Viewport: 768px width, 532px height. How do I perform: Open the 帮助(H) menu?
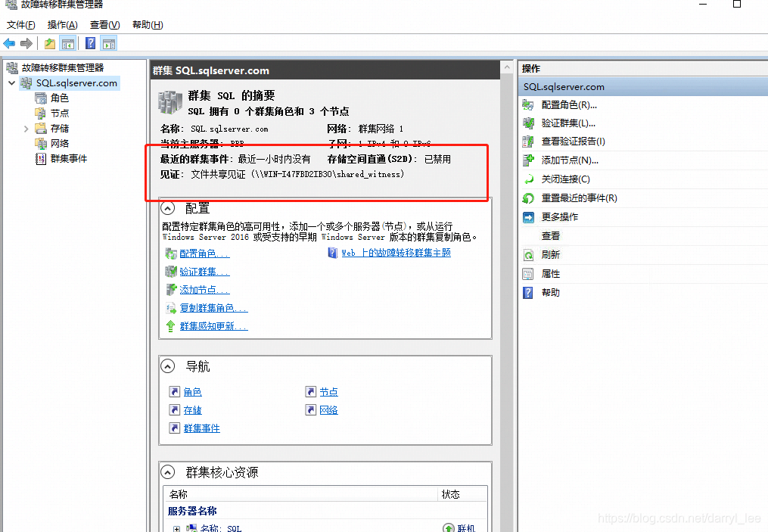(x=148, y=24)
